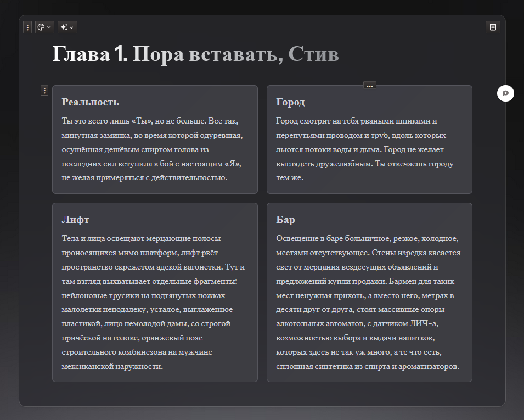524x420 pixels.
Task: Select the «Реальность» heading
Action: 90,102
